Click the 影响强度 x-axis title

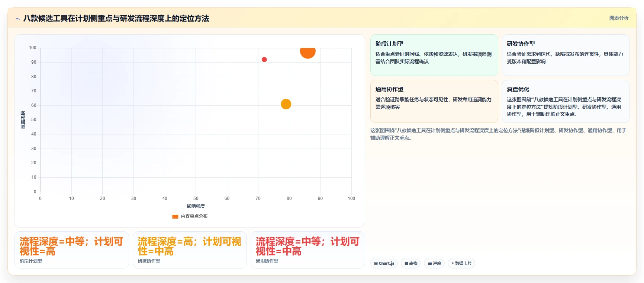pos(196,206)
